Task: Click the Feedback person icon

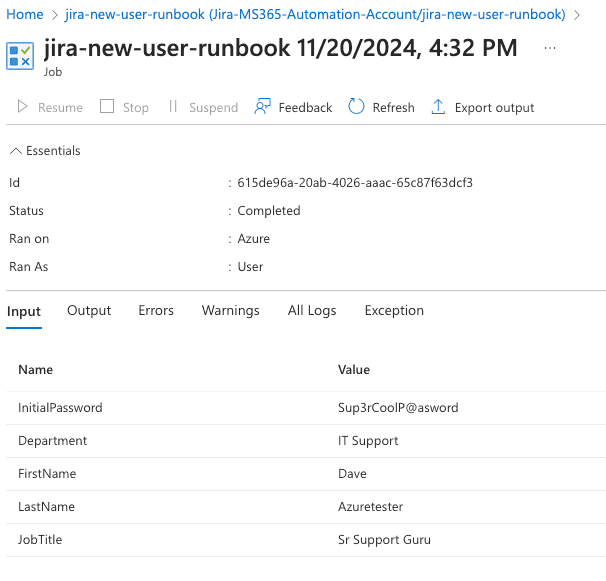Action: (x=262, y=106)
